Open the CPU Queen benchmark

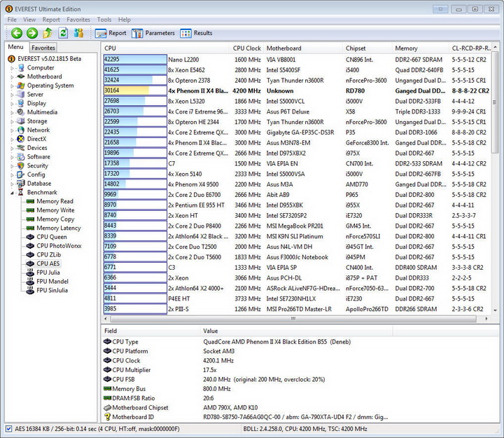(51, 237)
